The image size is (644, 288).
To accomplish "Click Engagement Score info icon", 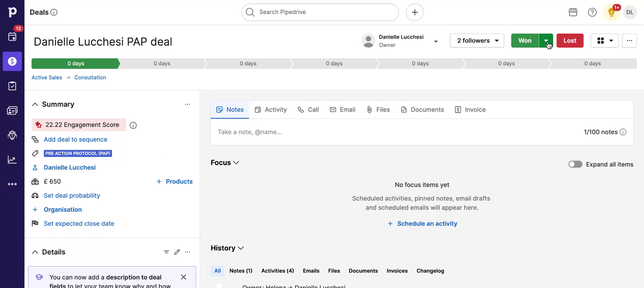I will pyautogui.click(x=133, y=125).
